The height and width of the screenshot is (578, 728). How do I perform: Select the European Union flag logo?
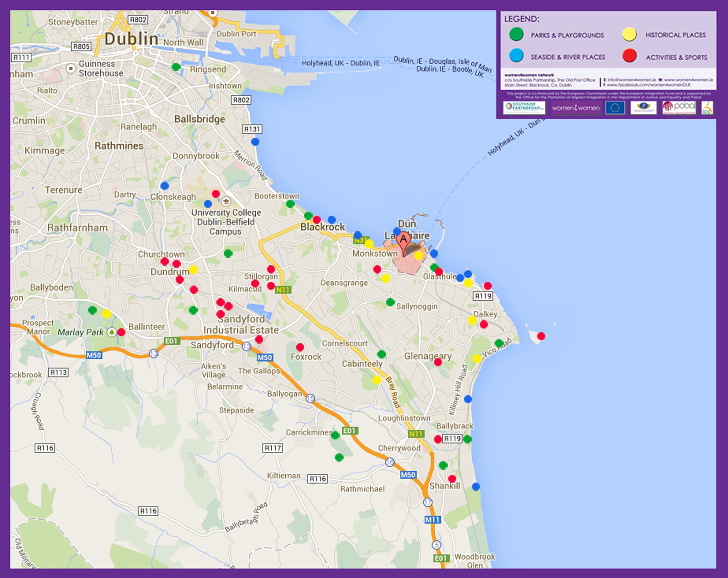tap(615, 108)
